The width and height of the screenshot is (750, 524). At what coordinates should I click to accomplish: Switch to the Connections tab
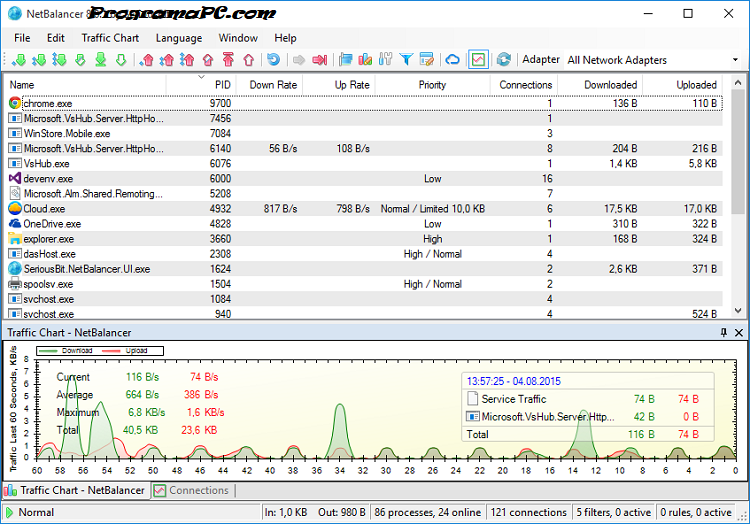pyautogui.click(x=191, y=490)
